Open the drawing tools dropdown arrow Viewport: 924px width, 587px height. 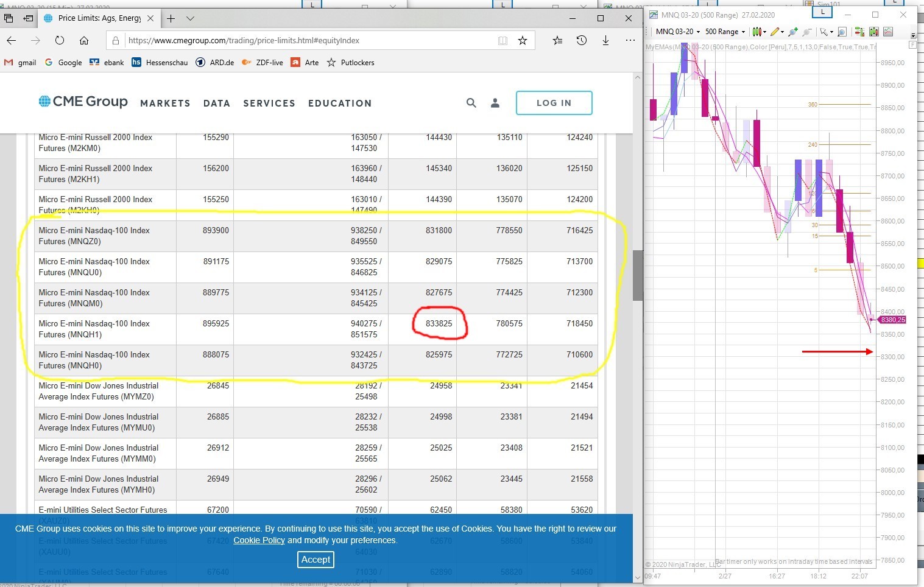click(782, 32)
